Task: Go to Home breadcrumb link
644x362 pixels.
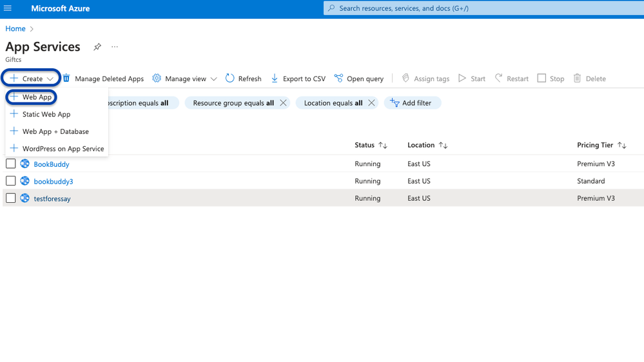Action: coord(15,29)
